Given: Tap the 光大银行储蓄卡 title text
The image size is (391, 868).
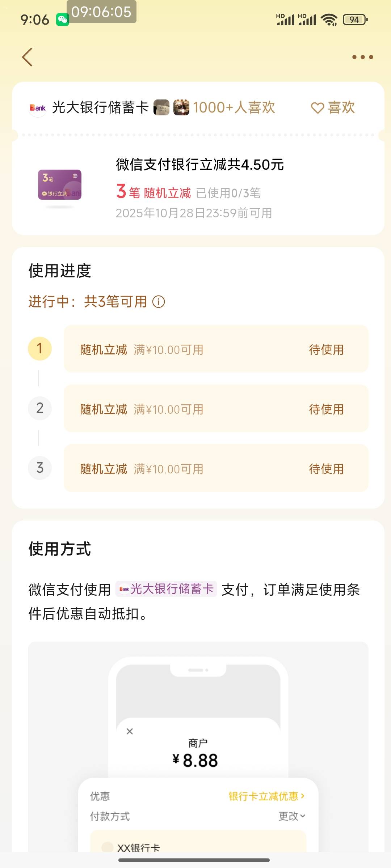Looking at the screenshot, I should tap(100, 108).
